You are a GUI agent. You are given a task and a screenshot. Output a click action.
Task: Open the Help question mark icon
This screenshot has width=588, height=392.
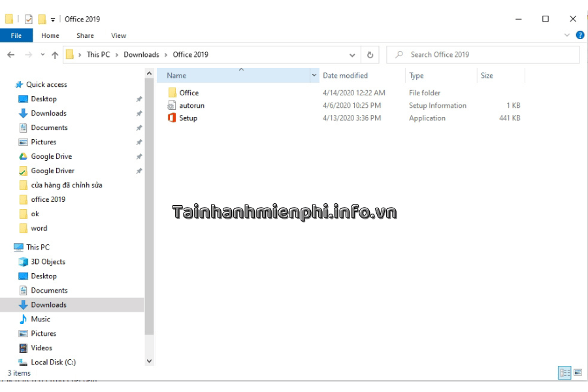point(580,35)
